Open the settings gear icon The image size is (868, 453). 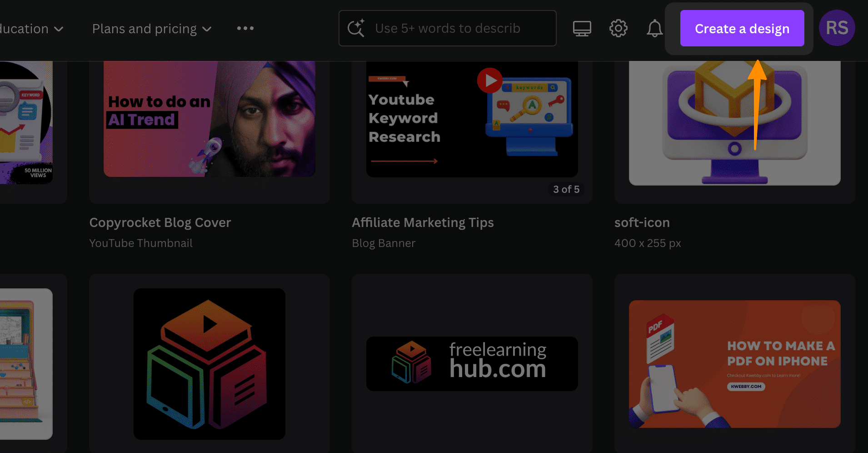coord(618,29)
